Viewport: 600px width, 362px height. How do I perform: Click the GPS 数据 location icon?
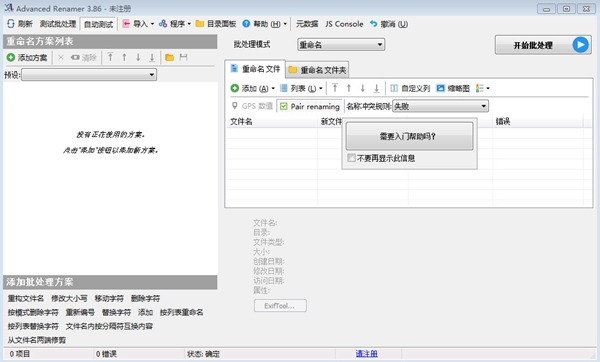click(x=235, y=106)
